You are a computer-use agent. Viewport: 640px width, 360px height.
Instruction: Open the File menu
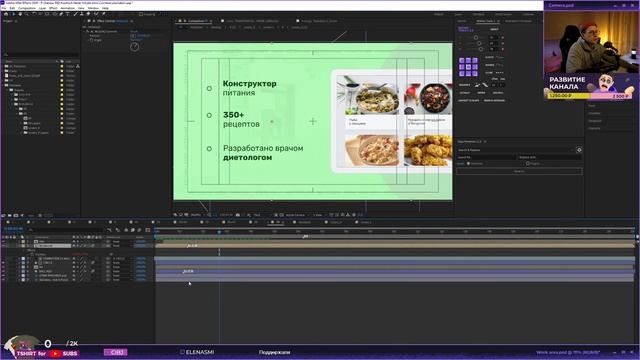[x=4, y=8]
